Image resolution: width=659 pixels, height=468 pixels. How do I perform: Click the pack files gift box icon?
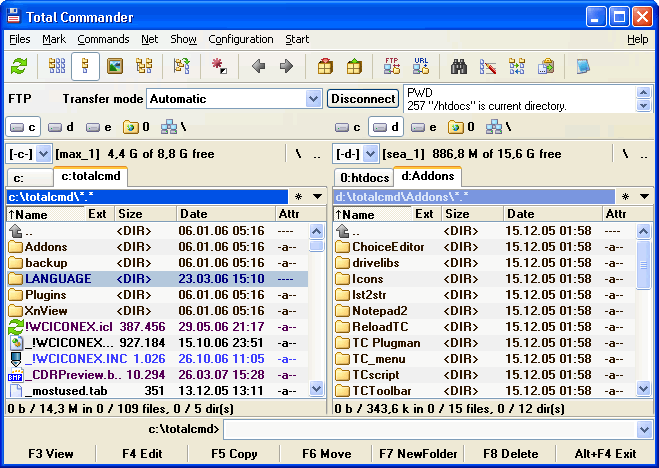pyautogui.click(x=325, y=67)
